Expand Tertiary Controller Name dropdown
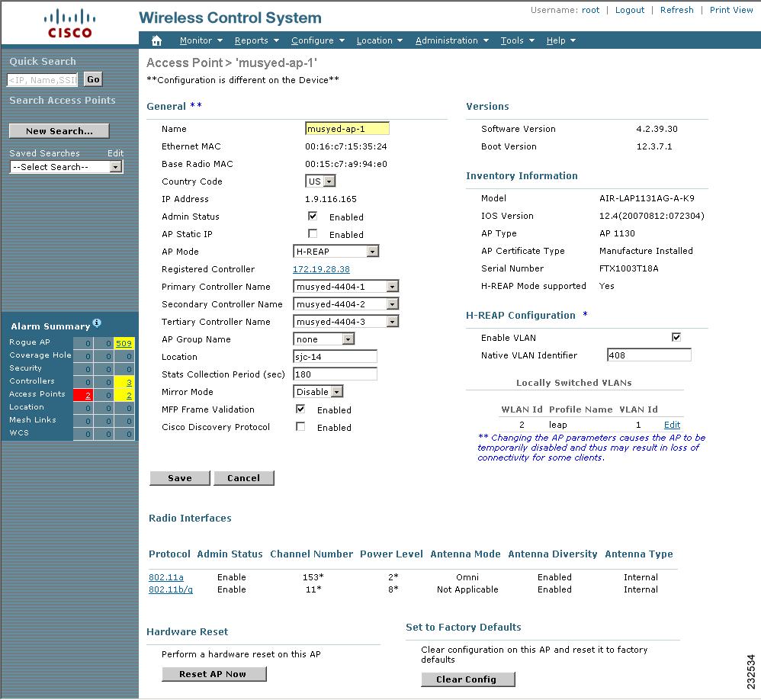 pos(345,321)
